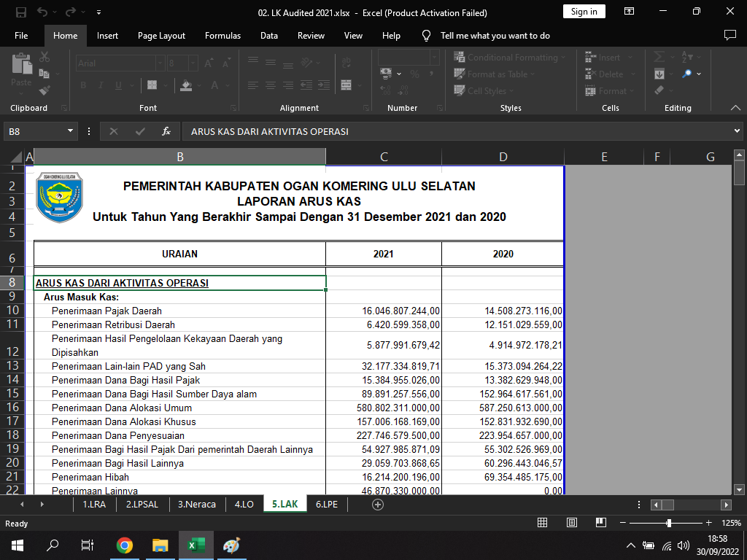Expand the formula bar
The height and width of the screenshot is (560, 747).
click(x=737, y=131)
